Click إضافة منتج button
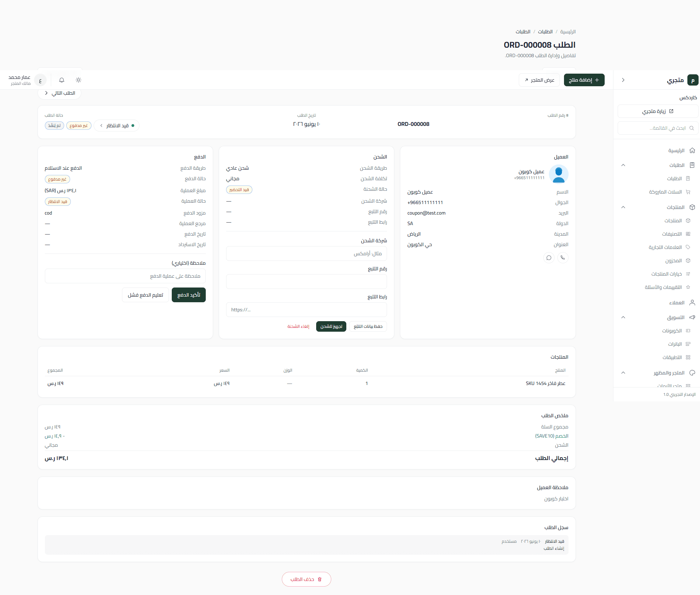 pyautogui.click(x=584, y=80)
